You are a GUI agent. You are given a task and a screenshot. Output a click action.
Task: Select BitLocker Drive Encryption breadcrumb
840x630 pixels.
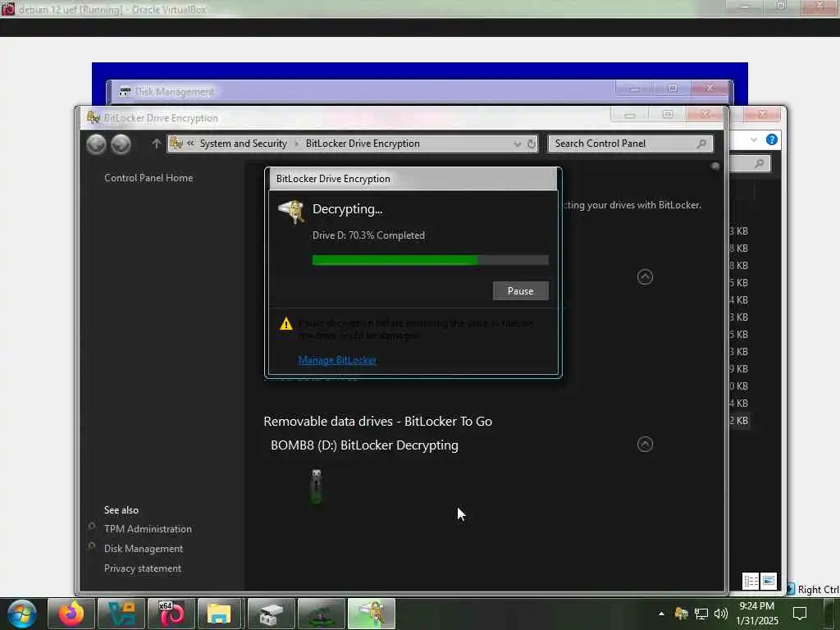[363, 144]
